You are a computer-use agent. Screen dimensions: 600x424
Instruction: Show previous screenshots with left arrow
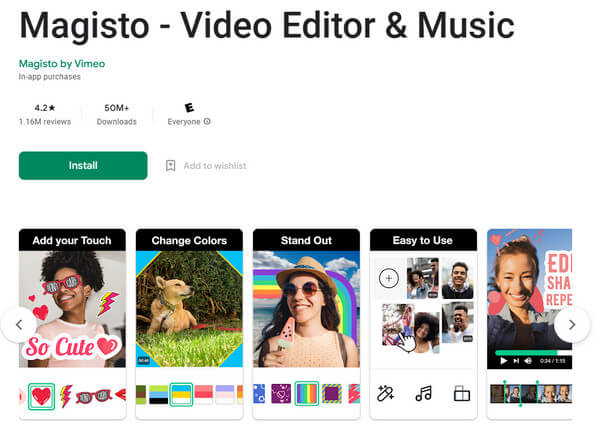point(19,325)
